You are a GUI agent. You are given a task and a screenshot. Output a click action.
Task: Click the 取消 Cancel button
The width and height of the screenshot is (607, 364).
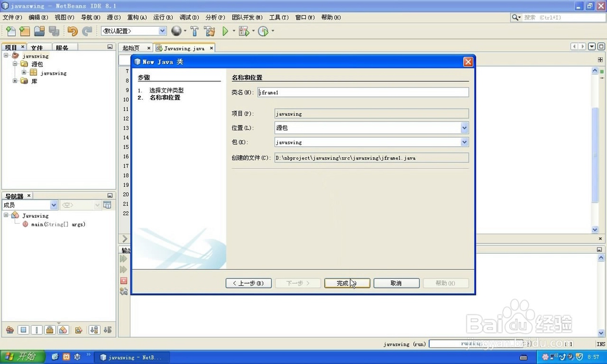tap(396, 283)
